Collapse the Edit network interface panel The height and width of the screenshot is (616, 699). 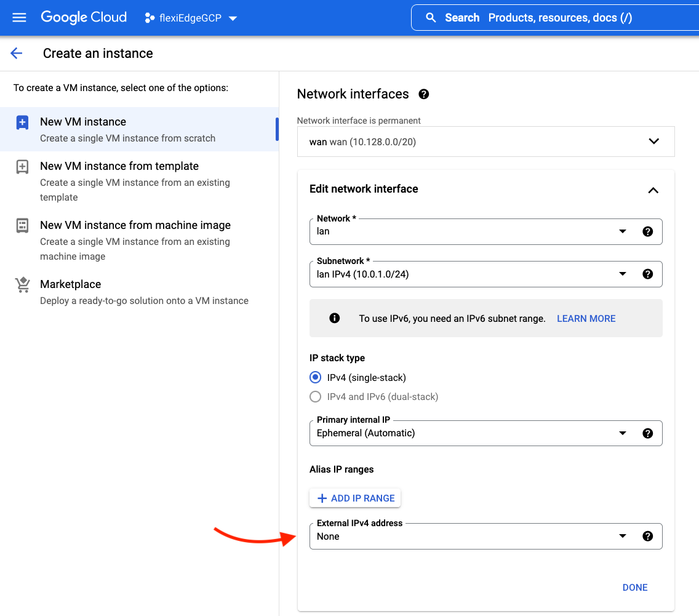click(653, 190)
